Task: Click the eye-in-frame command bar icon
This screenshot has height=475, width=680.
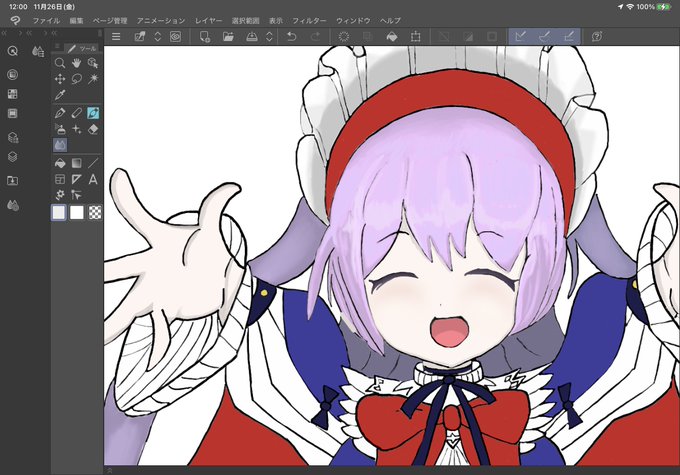Action: click(175, 36)
